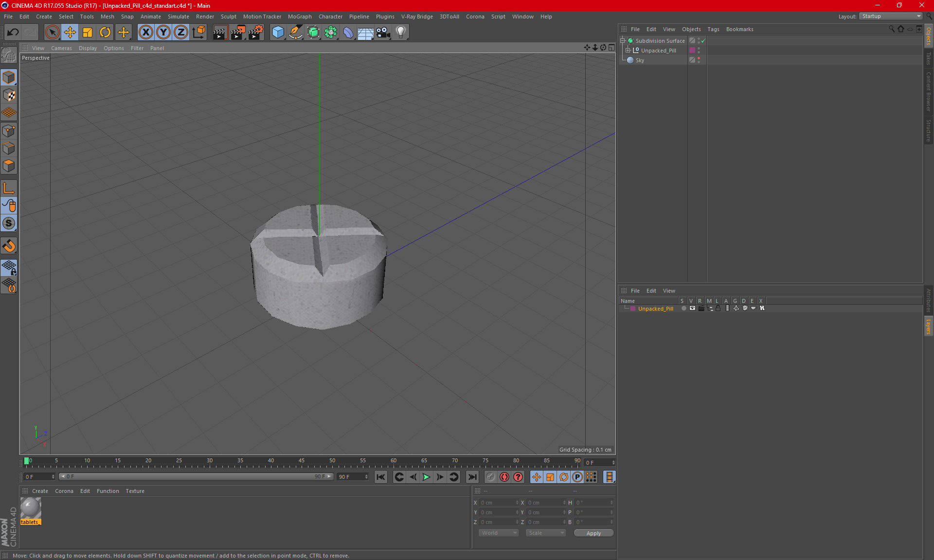Switch to Texture mode
Screen dimensions: 934x560
click(x=9, y=95)
